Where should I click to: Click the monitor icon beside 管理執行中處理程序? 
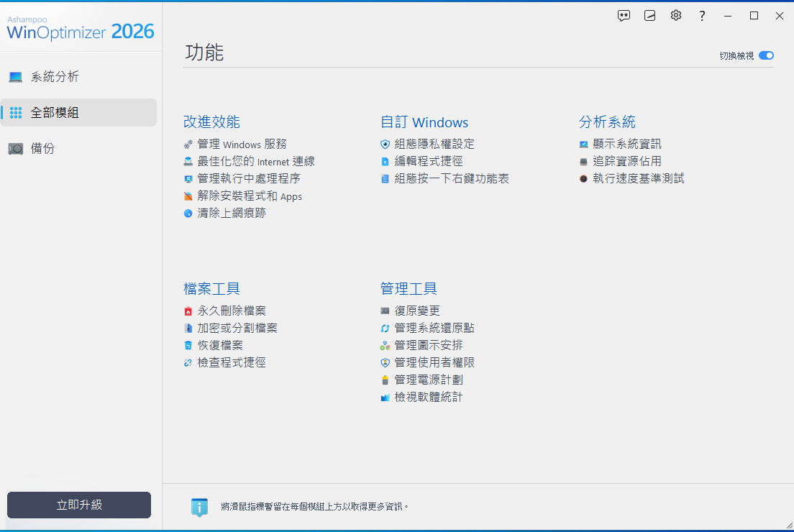pyautogui.click(x=188, y=179)
